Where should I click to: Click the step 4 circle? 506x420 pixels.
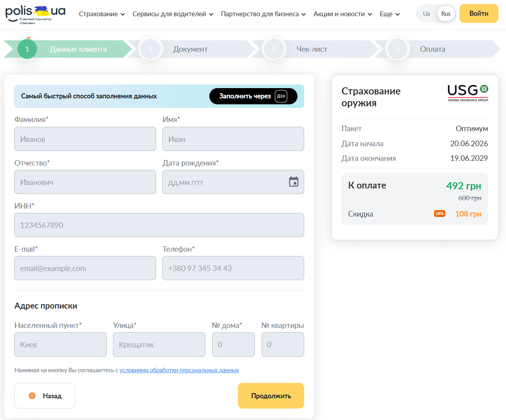397,49
